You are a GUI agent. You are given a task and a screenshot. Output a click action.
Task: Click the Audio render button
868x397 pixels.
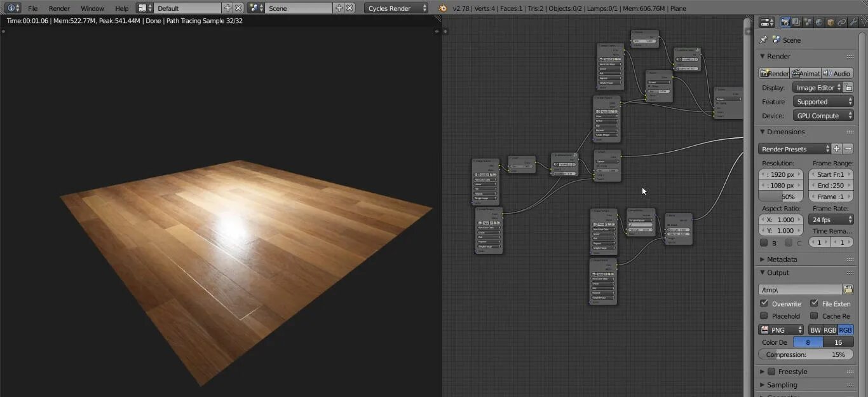(837, 73)
